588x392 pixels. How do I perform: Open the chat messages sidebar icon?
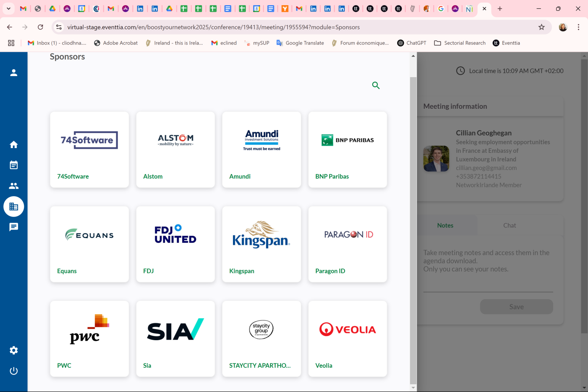14,227
